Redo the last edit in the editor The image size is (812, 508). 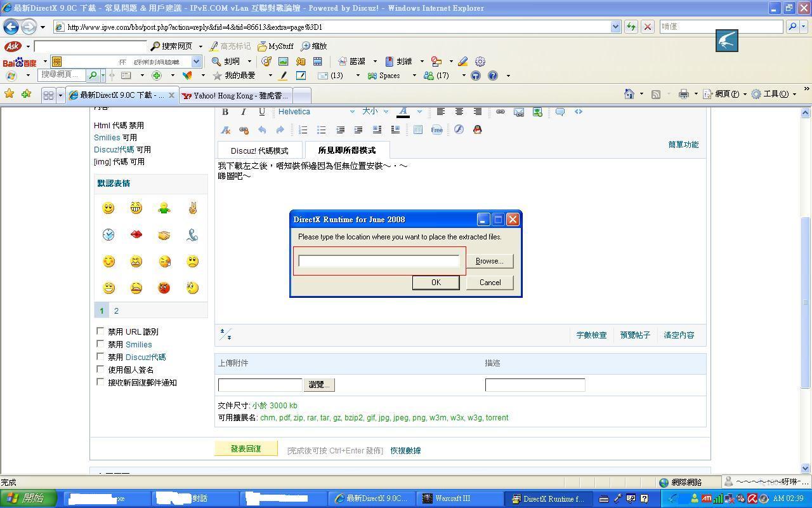click(280, 130)
